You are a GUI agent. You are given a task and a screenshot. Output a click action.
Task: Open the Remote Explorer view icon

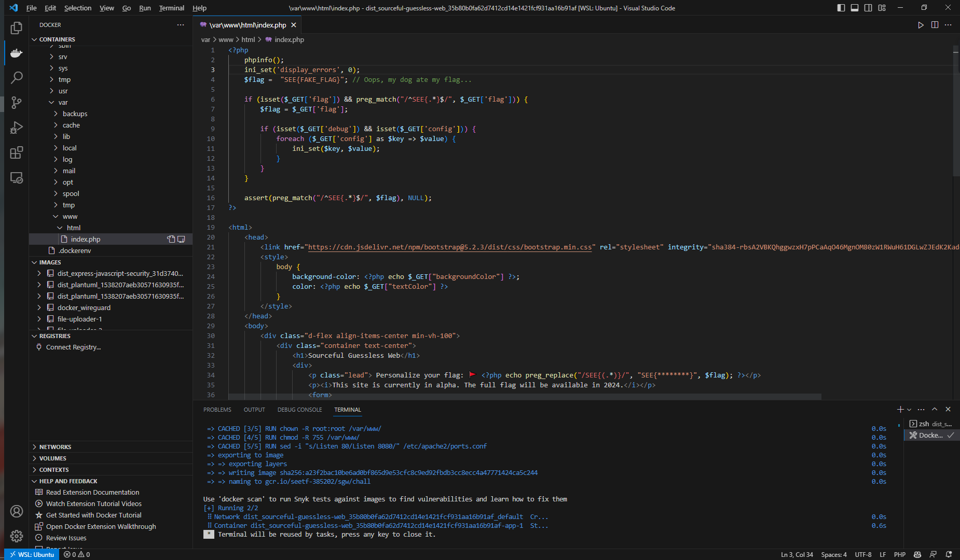click(x=17, y=178)
